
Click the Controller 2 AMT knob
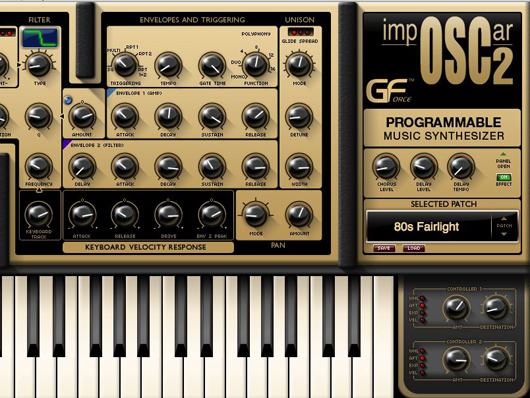(457, 360)
